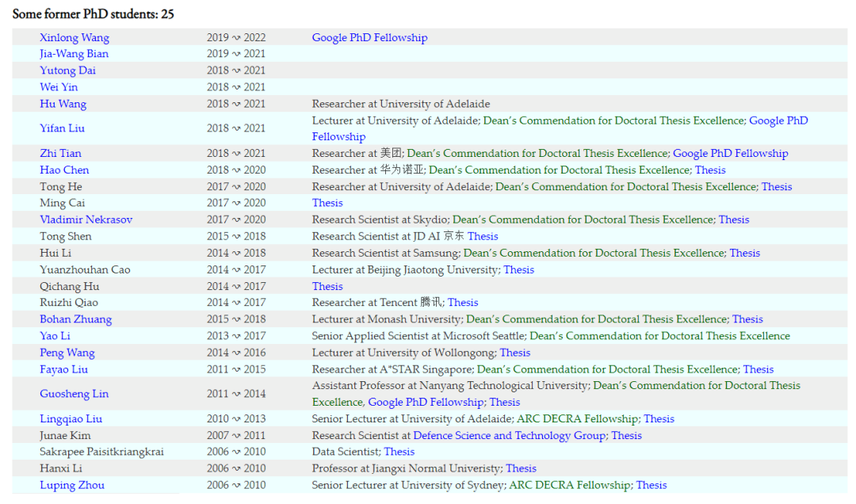Open Google PhD Fellowship link in Xinlong Wang row

point(369,38)
